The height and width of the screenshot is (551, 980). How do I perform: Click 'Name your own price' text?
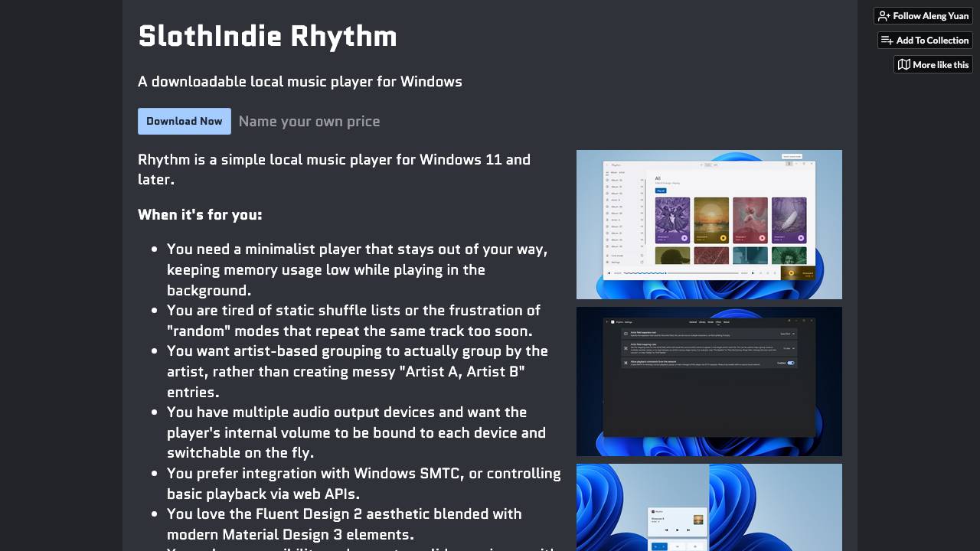coord(309,121)
